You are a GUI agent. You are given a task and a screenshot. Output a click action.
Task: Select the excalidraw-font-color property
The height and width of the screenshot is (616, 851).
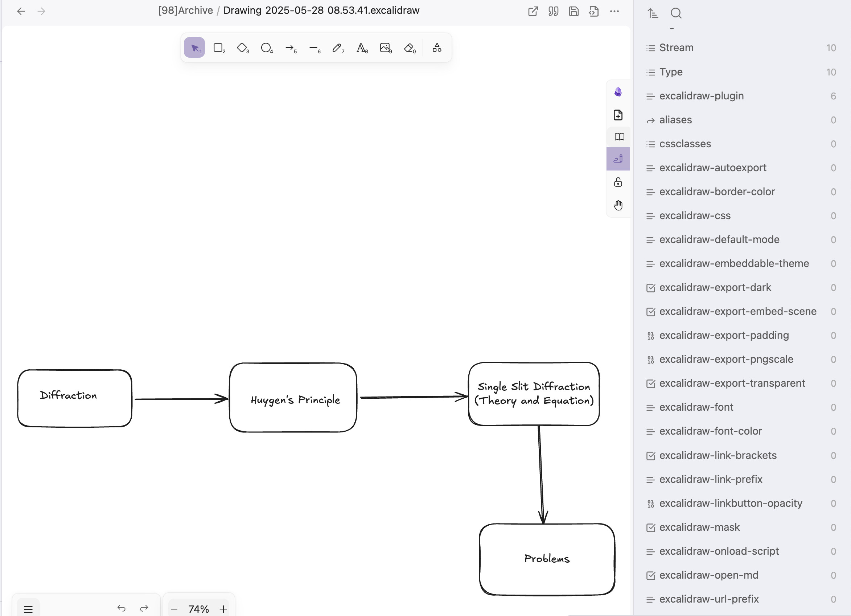pos(741,431)
